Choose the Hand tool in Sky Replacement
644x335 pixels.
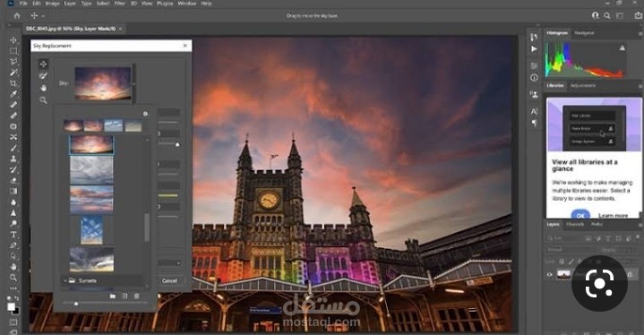coord(43,88)
